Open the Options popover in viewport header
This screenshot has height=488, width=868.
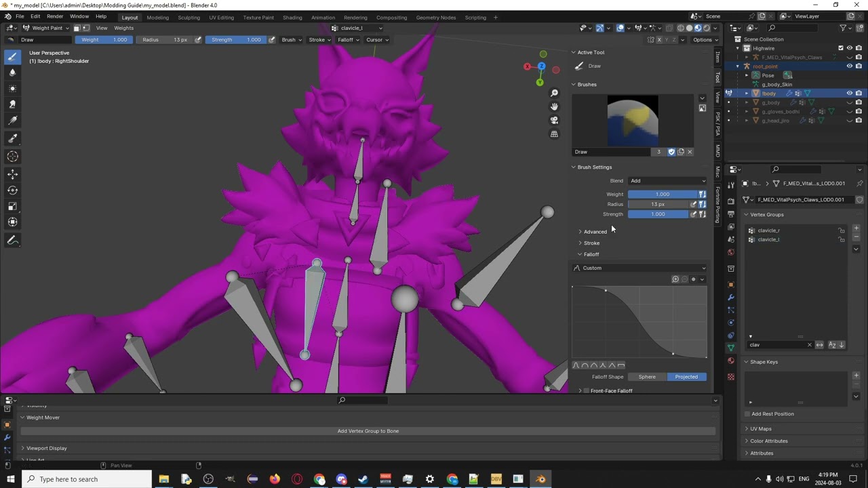point(705,39)
